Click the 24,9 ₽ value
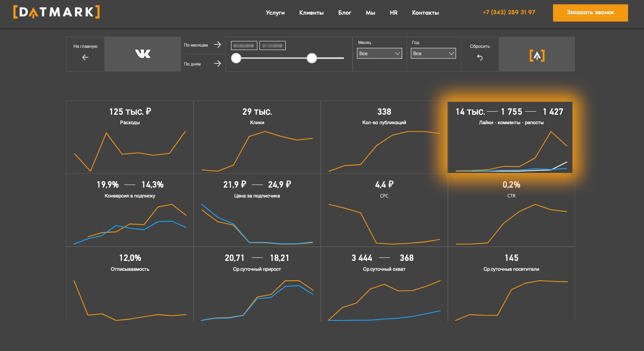This screenshot has height=351, width=644. 279,185
